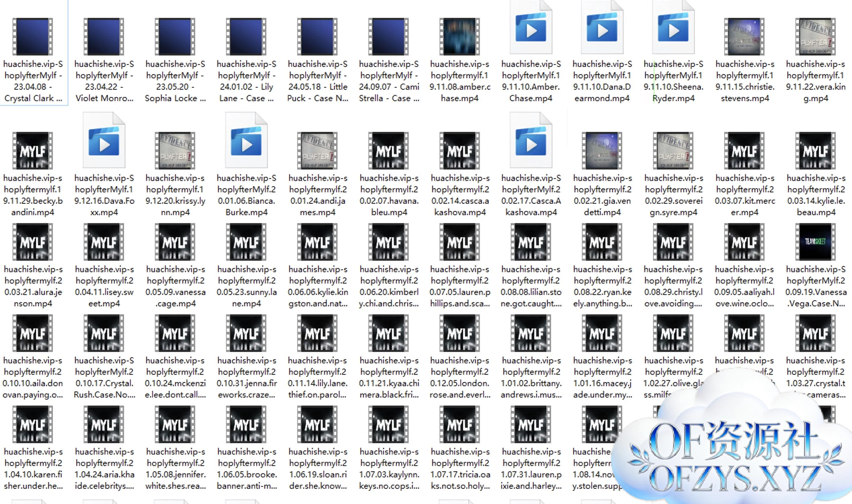Select the 23.04.08 Crystal Clark video file
This screenshot has width=852, height=504.
pos(33,37)
